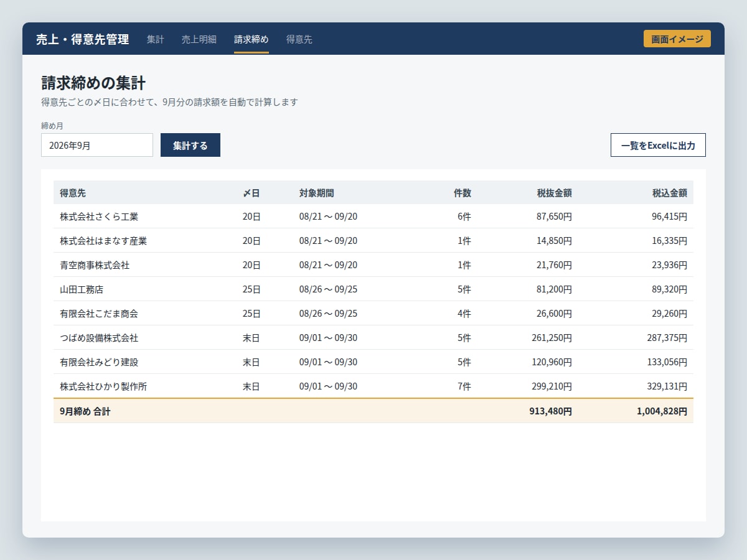Viewport: 747px width, 560px height.
Task: Click 87,650円 in さくら工業 row
Action: click(554, 217)
